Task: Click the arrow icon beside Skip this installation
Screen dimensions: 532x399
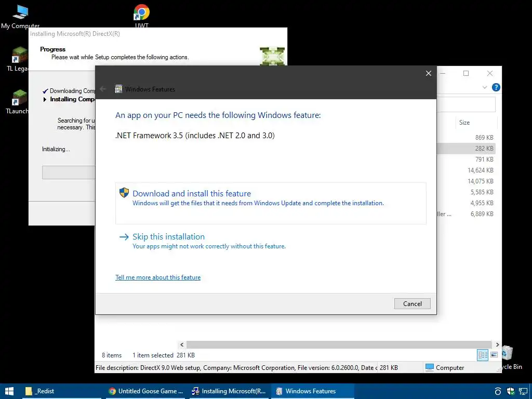Action: click(124, 237)
